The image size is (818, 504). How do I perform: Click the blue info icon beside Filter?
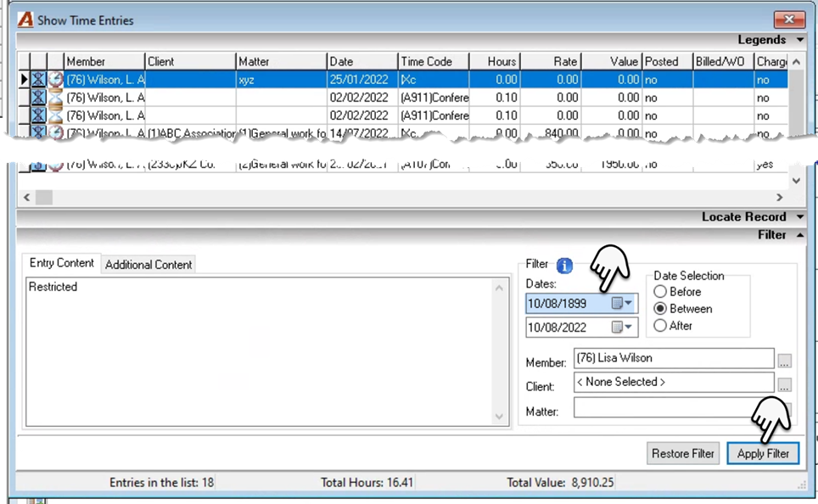[564, 266]
